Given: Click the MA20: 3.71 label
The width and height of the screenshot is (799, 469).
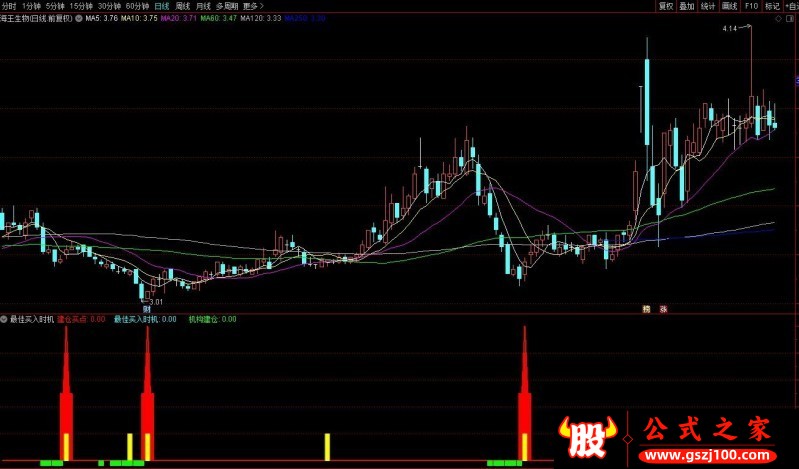Looking at the screenshot, I should (178, 18).
